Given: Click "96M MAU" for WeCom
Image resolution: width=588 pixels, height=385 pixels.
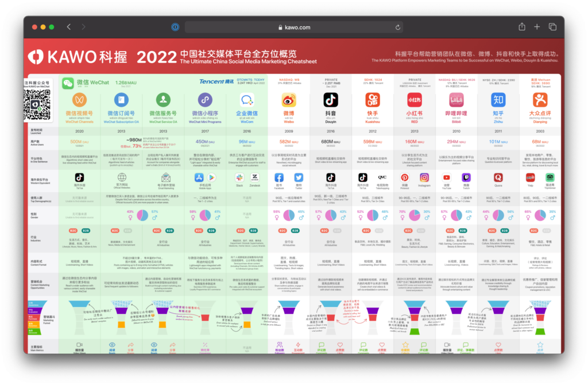Looking at the screenshot, I should [x=247, y=142].
